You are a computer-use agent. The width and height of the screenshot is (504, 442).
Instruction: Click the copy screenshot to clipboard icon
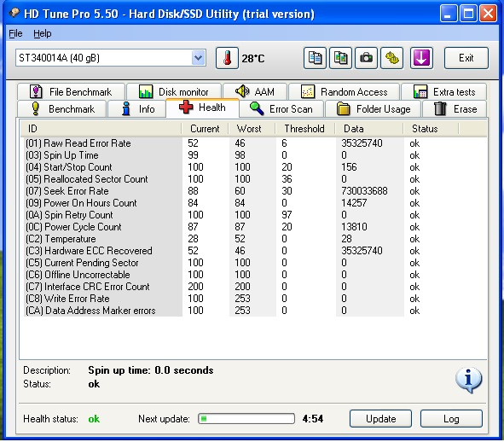click(340, 58)
